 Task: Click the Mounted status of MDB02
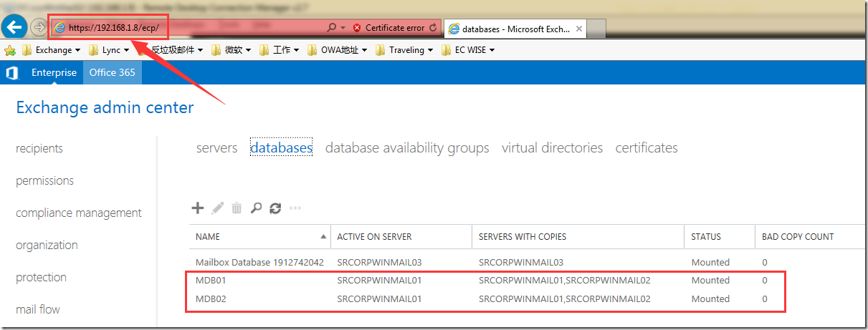(x=710, y=299)
